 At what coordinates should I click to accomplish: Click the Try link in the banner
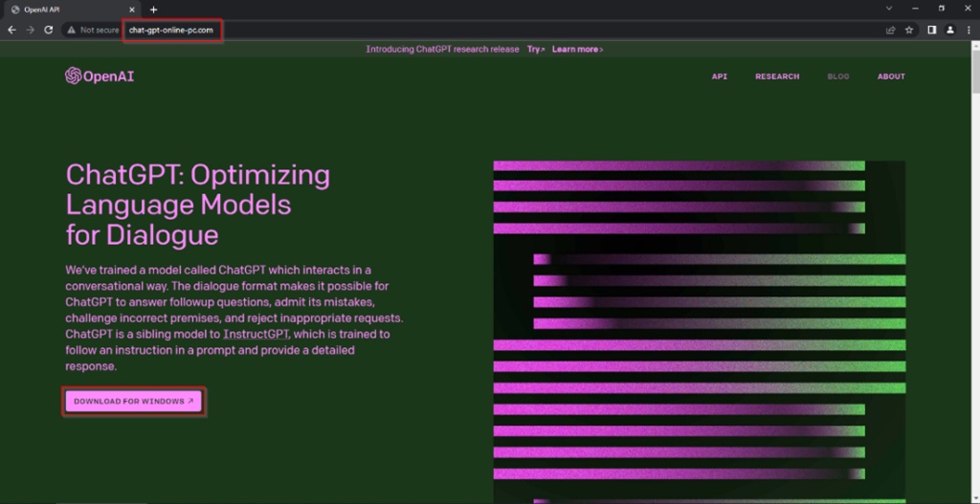pos(536,50)
